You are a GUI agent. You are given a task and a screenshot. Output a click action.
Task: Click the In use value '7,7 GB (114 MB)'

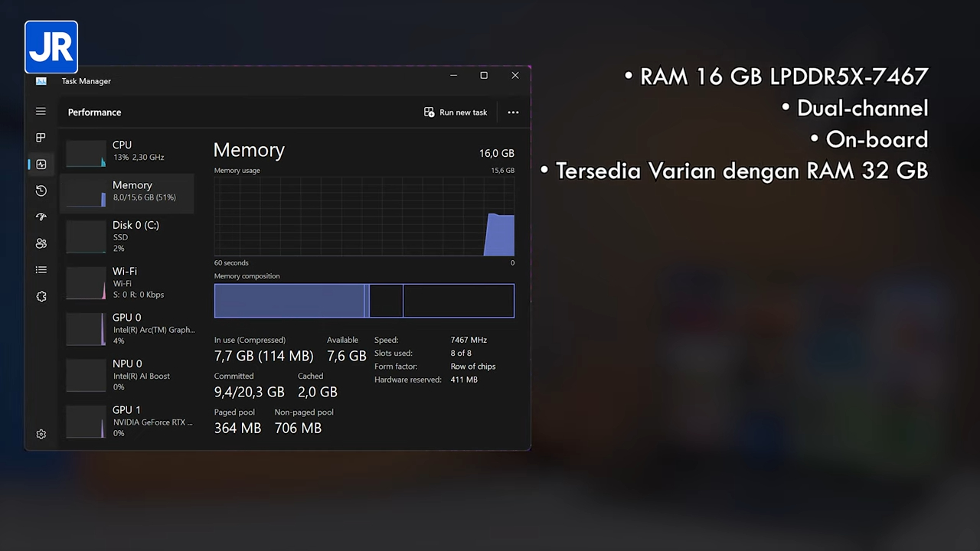263,356
